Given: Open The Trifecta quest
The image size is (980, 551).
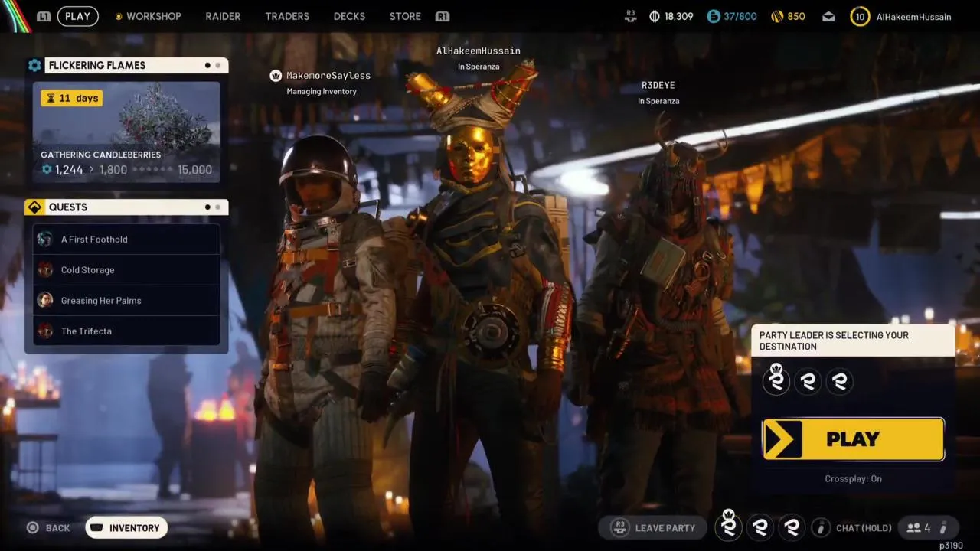Looking at the screenshot, I should coord(126,331).
